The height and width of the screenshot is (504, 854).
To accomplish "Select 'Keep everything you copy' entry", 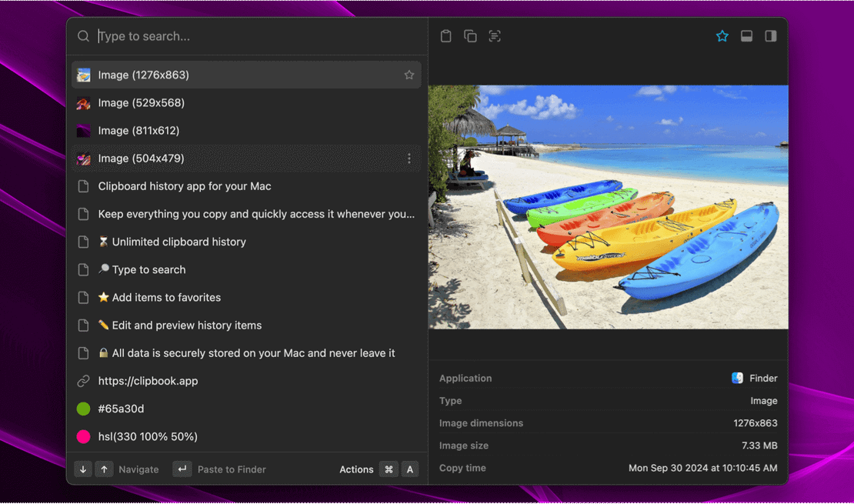I will (x=246, y=214).
